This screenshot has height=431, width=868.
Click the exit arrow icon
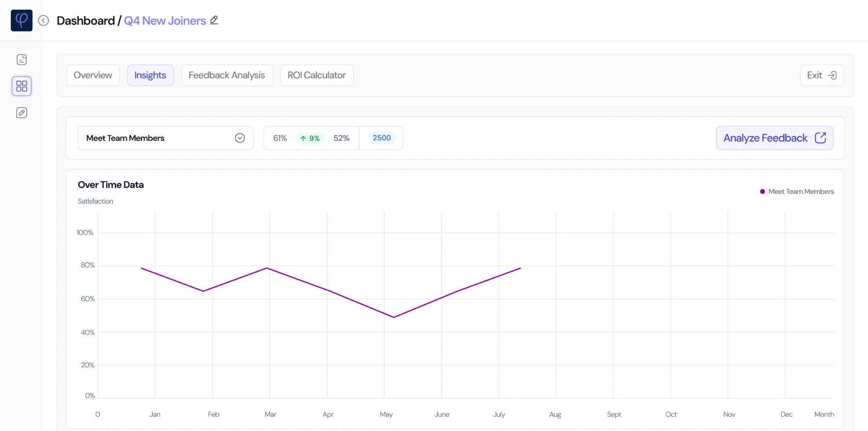tap(833, 76)
